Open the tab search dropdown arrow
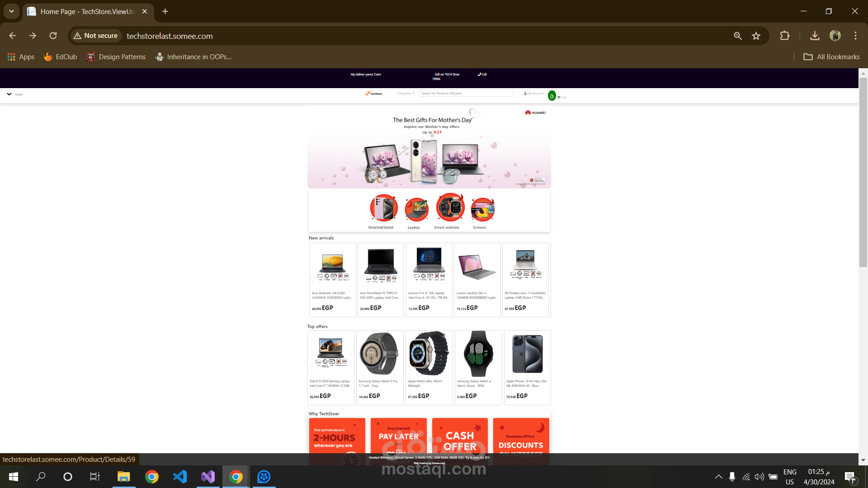Viewport: 868px width, 488px height. (11, 11)
